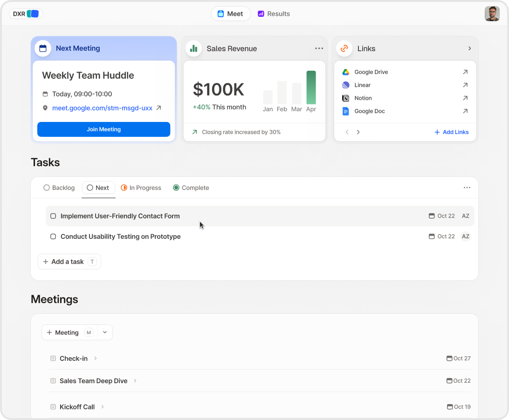Check the Conduct Usability Testing on Prototype checkbox
Image resolution: width=509 pixels, height=420 pixels.
click(x=53, y=236)
